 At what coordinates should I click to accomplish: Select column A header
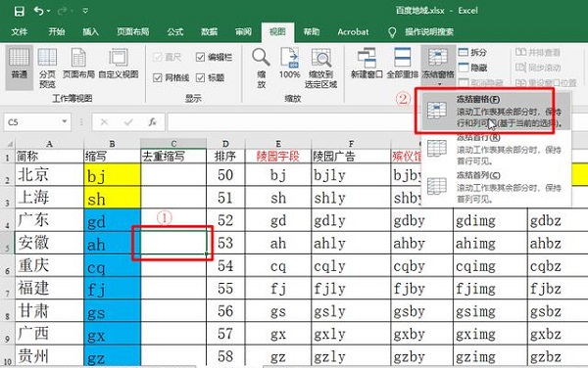(49, 143)
